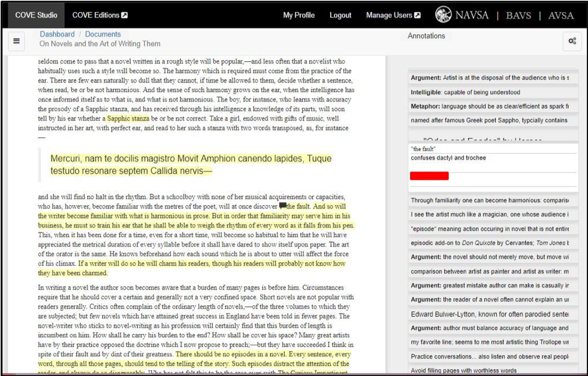This screenshot has width=588, height=376.
Task: Click the annotation text "confuses dactyl and trochee"
Action: tap(448, 158)
